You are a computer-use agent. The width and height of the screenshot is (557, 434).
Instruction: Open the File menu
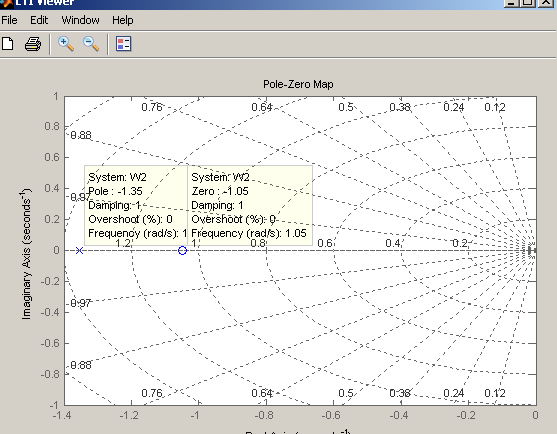9,20
